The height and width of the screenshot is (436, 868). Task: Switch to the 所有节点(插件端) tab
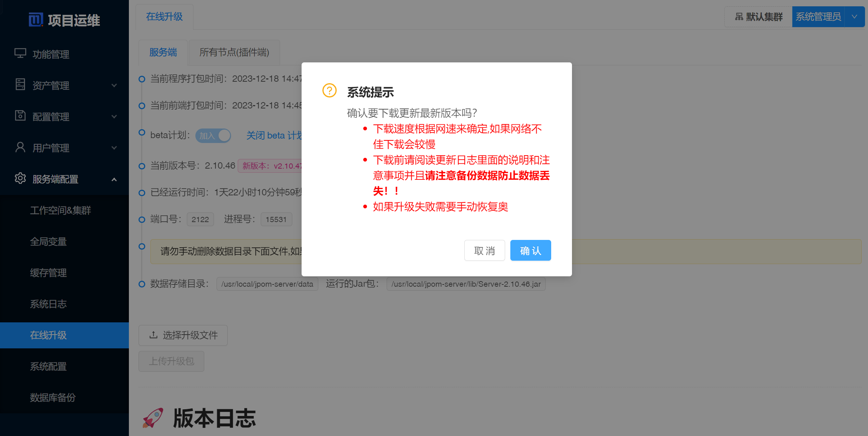[x=234, y=52]
